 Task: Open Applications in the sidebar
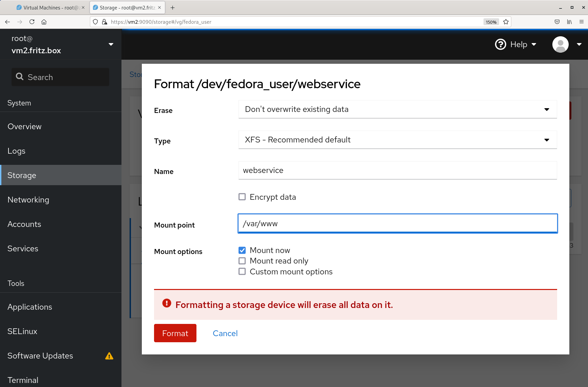pyautogui.click(x=61, y=307)
